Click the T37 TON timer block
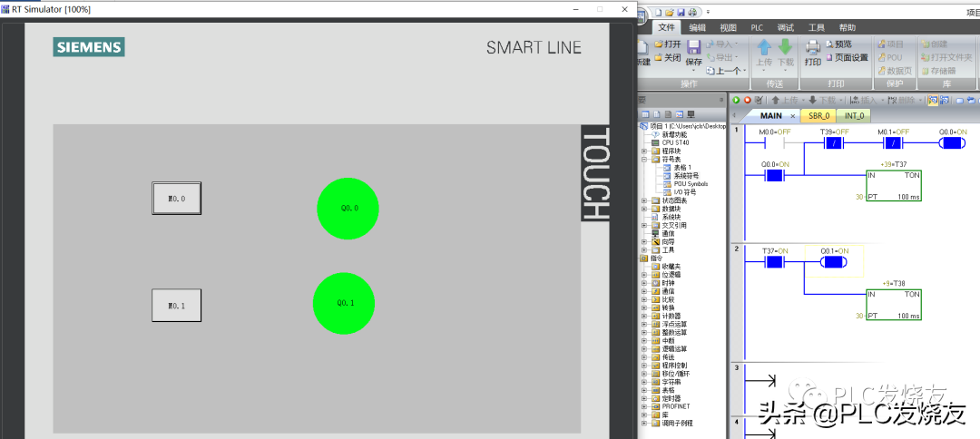Screen dimensions: 980x439 point(893,186)
